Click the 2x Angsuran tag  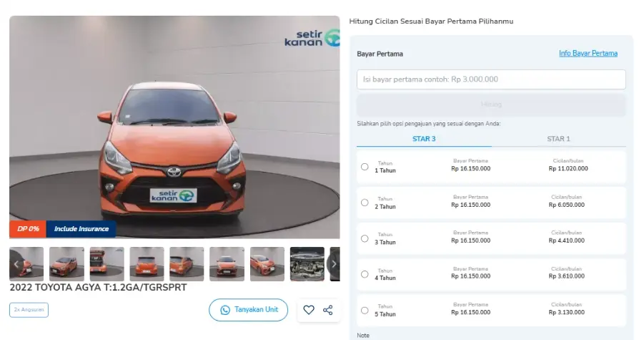[29, 310]
